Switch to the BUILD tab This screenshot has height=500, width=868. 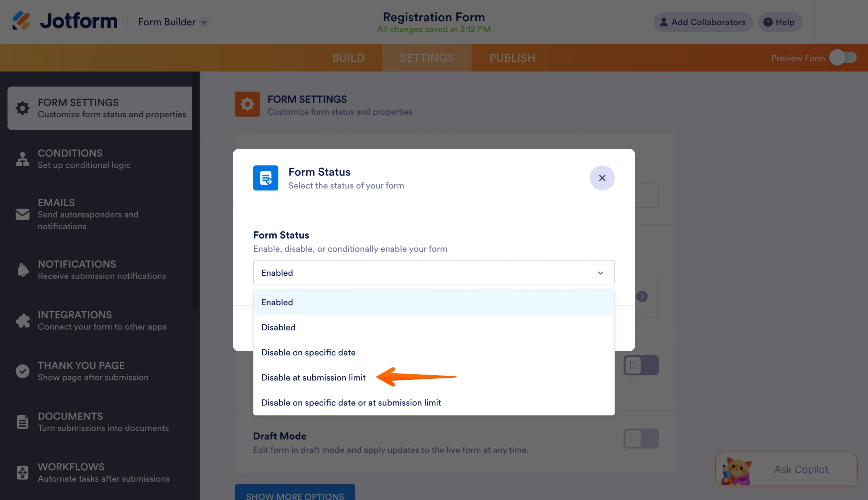click(348, 58)
